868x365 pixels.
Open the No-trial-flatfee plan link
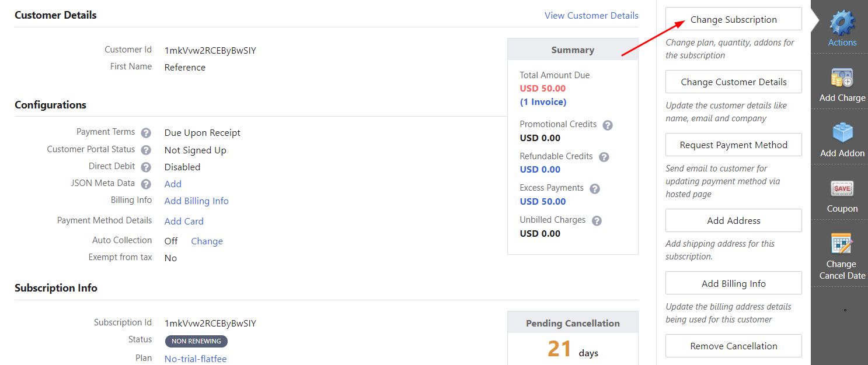click(x=195, y=359)
